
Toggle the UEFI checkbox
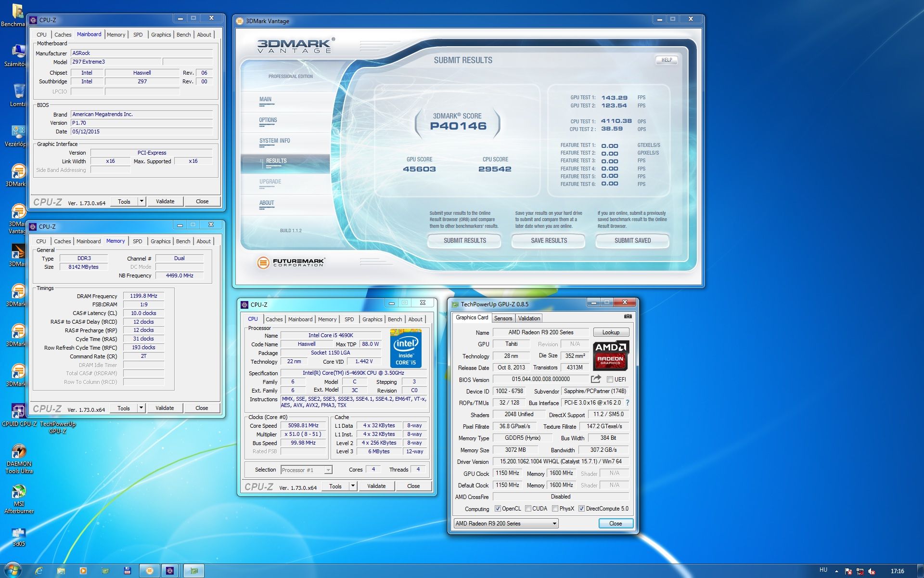point(610,380)
